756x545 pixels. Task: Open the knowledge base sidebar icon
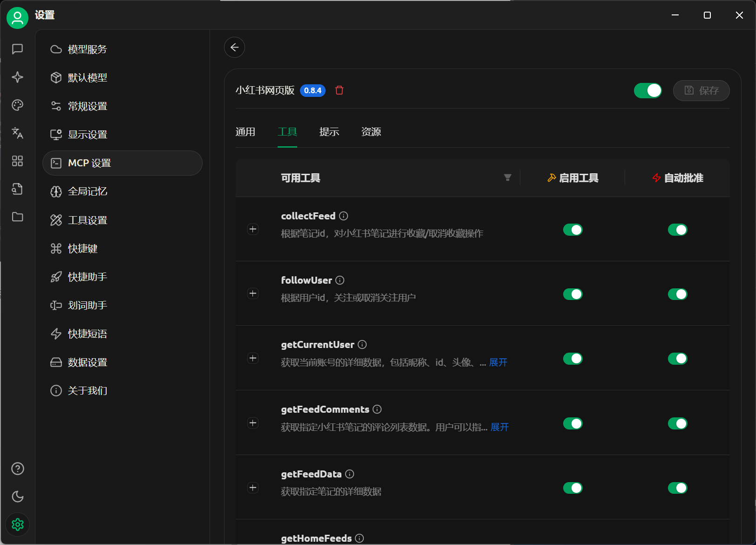[x=18, y=189]
